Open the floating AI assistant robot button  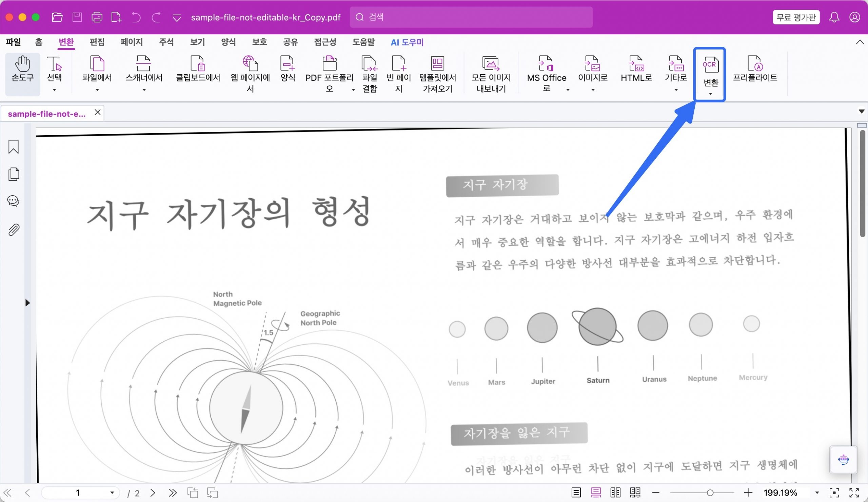tap(843, 460)
